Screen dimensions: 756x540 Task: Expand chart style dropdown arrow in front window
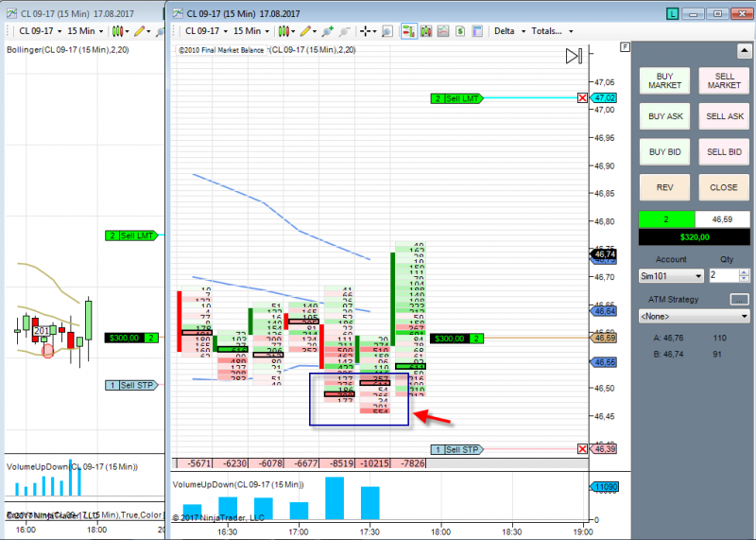(293, 32)
